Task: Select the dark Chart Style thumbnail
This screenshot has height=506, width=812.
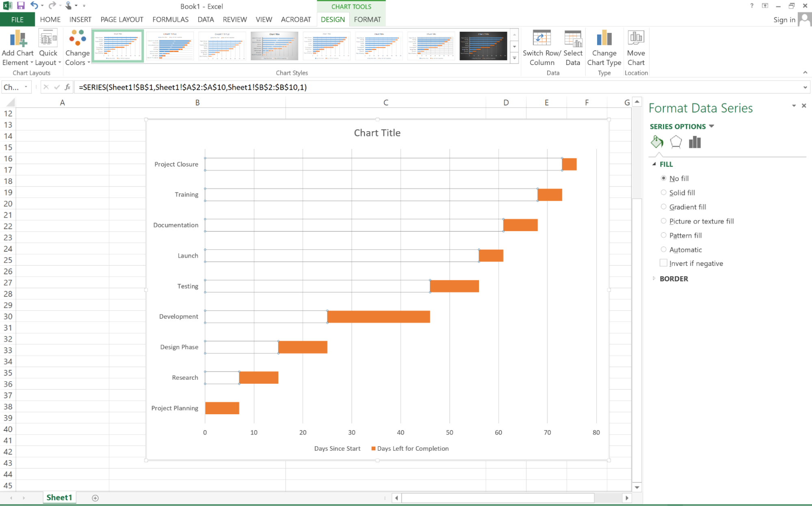Action: click(x=483, y=45)
